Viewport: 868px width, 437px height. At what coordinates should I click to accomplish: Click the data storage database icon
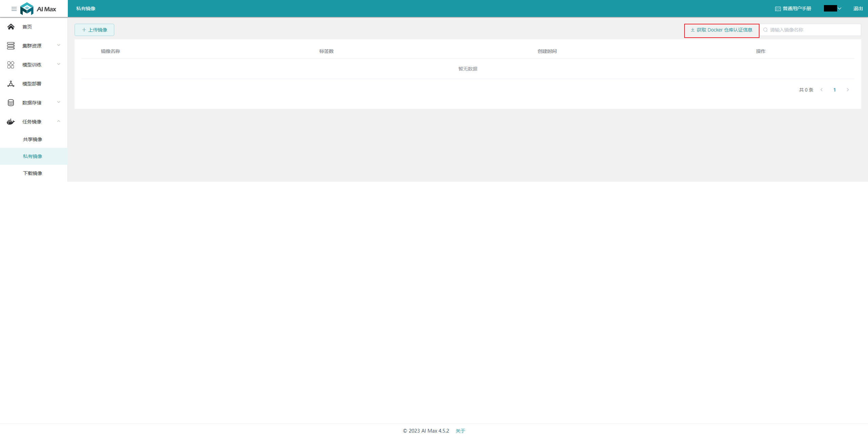[11, 103]
